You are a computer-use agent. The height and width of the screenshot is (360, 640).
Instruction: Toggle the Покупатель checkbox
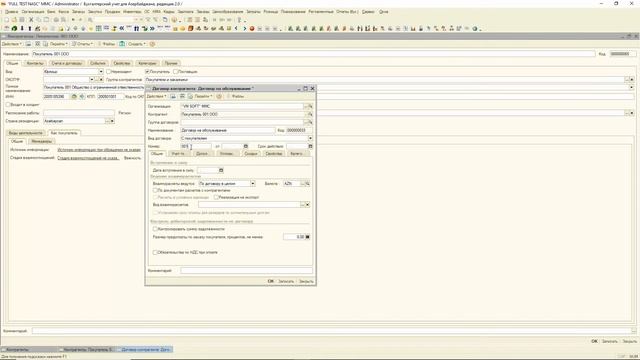coord(147,71)
